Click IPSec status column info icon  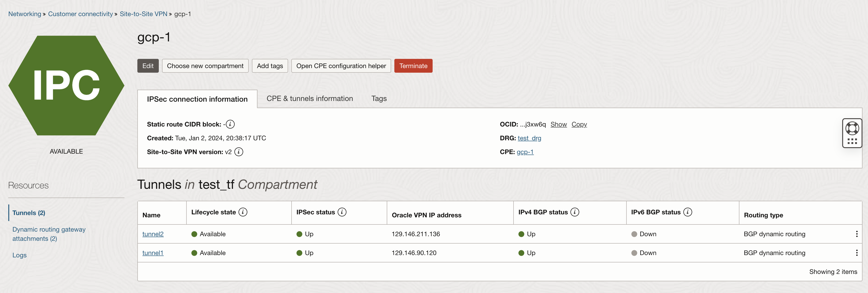342,212
